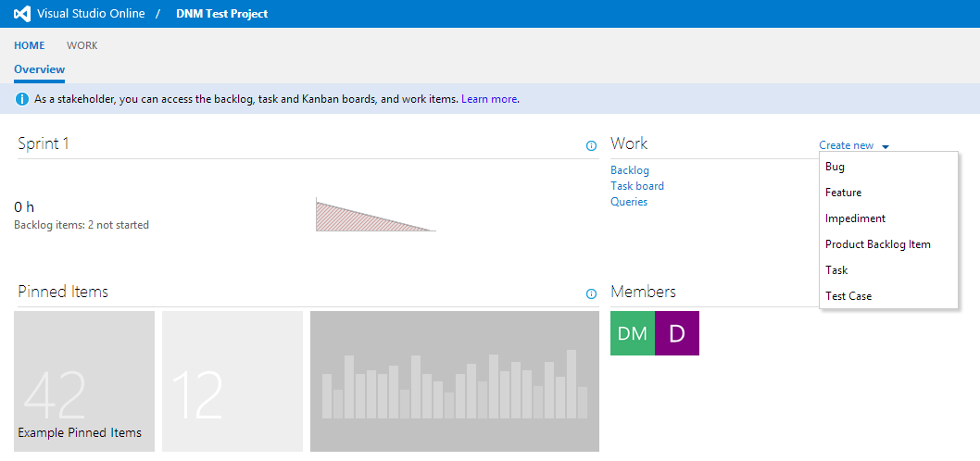Open the Sprint 1 info icon

591,145
